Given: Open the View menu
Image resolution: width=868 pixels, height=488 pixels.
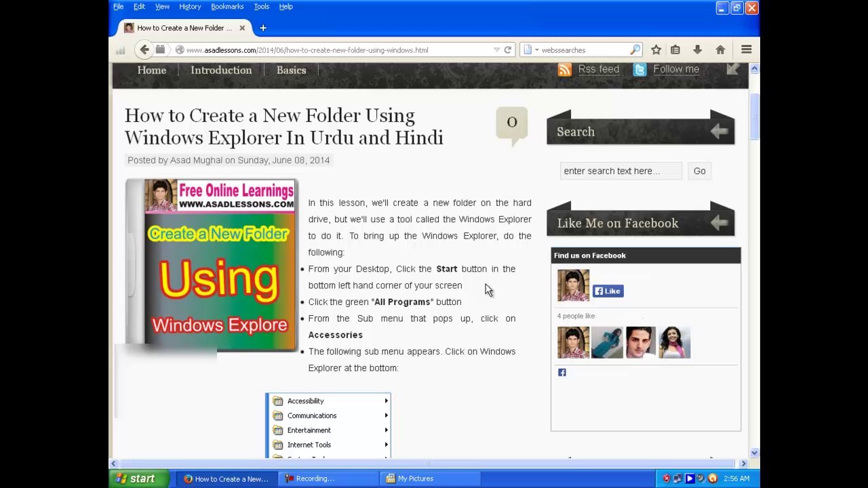Looking at the screenshot, I should (162, 7).
